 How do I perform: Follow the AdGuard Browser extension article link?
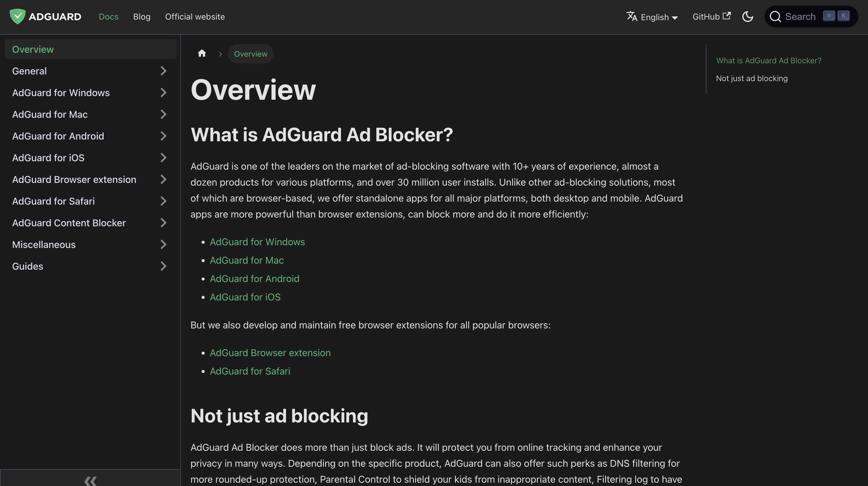coord(270,353)
